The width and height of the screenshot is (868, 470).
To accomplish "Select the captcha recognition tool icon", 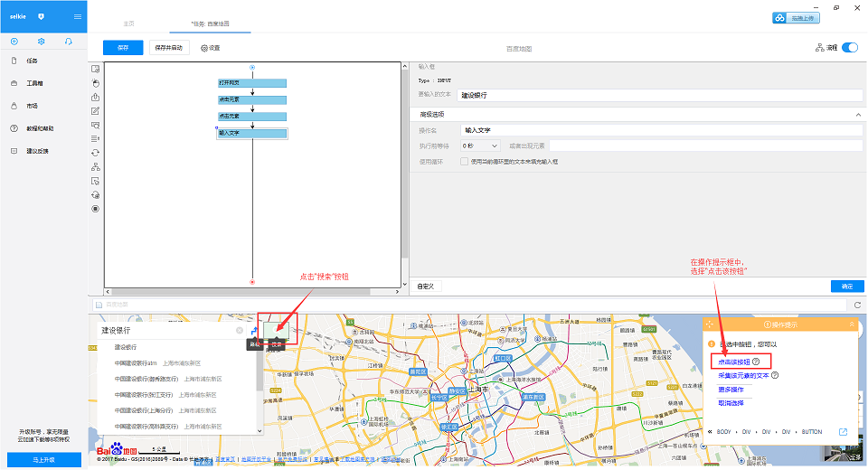I will pyautogui.click(x=95, y=125).
